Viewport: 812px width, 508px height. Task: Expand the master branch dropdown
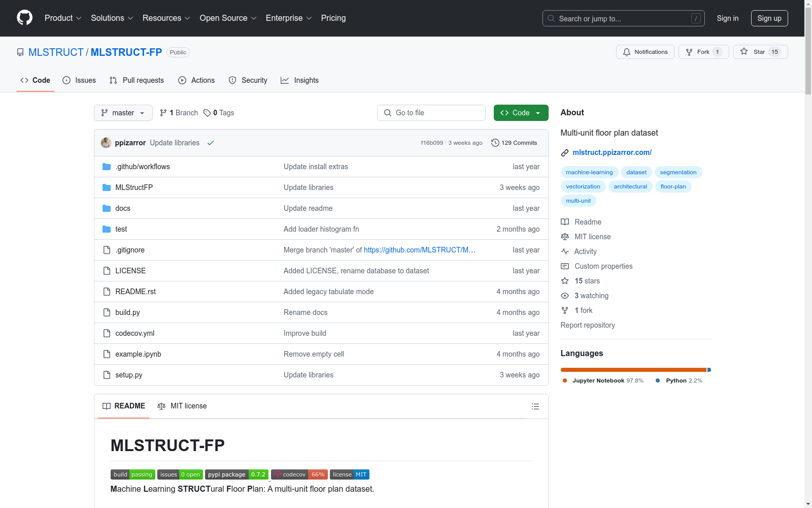click(123, 113)
